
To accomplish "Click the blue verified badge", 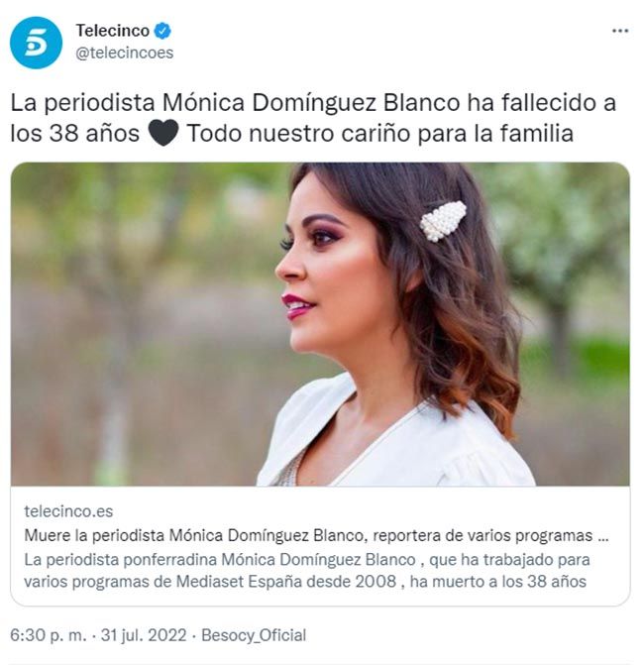I will click(x=162, y=31).
